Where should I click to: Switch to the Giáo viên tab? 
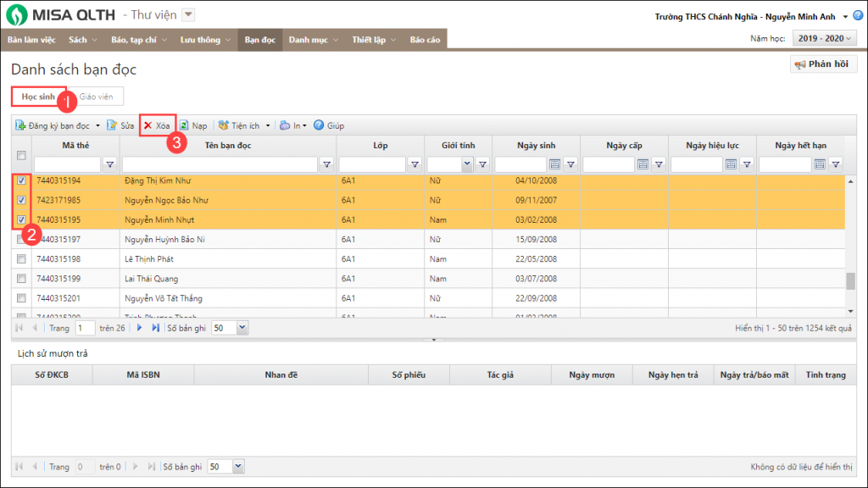(x=96, y=97)
